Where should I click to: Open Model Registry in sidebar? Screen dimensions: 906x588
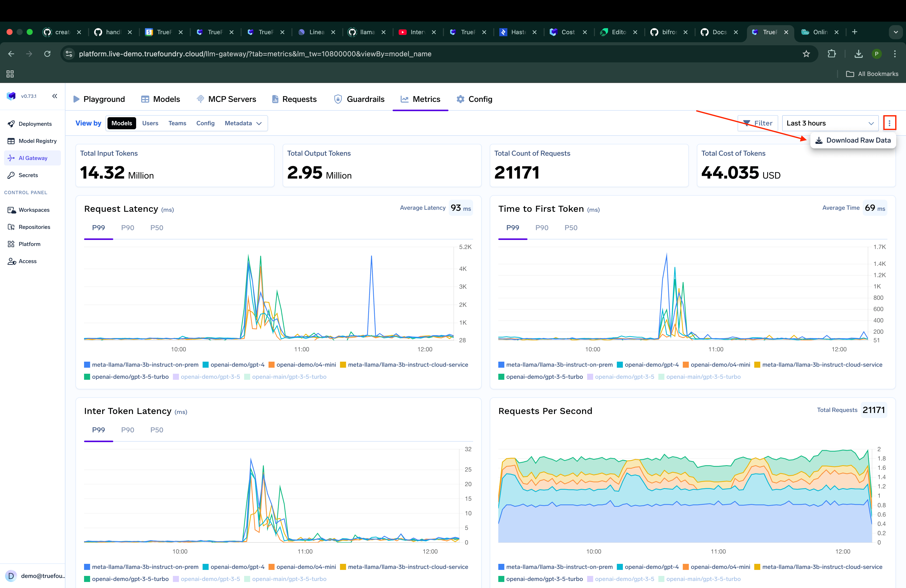[x=32, y=141]
